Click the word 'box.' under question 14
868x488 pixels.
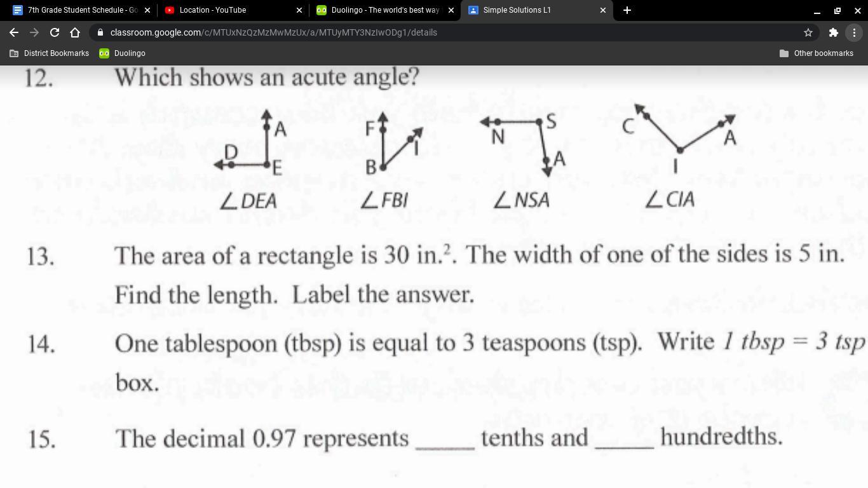point(137,383)
